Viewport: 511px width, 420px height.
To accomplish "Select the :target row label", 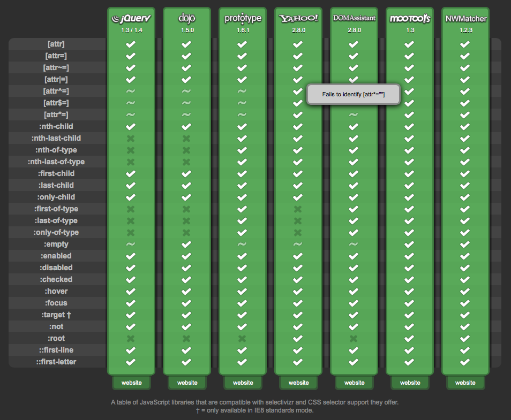I will (56, 315).
